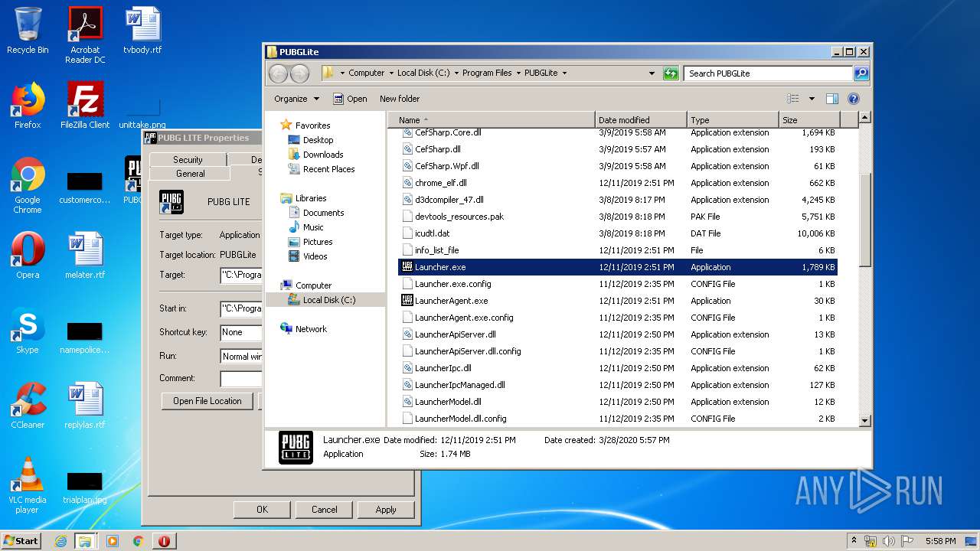Sort by Date modified column

641,120
